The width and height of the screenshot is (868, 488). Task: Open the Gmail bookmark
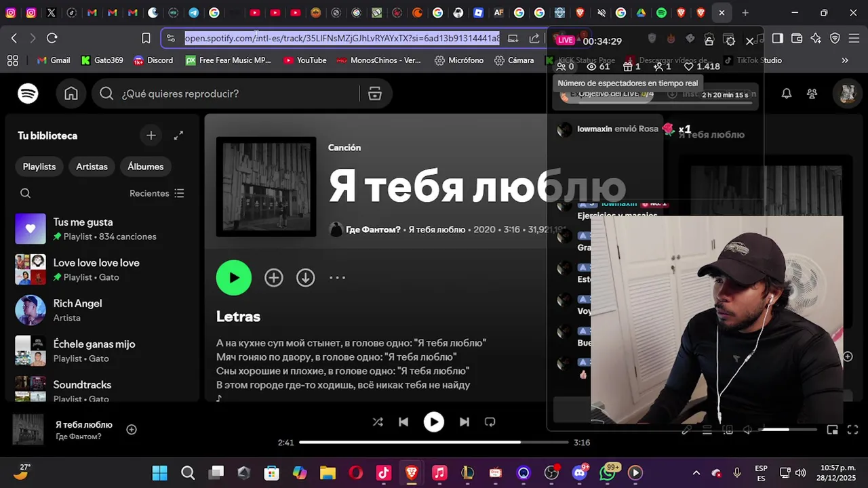pos(54,60)
